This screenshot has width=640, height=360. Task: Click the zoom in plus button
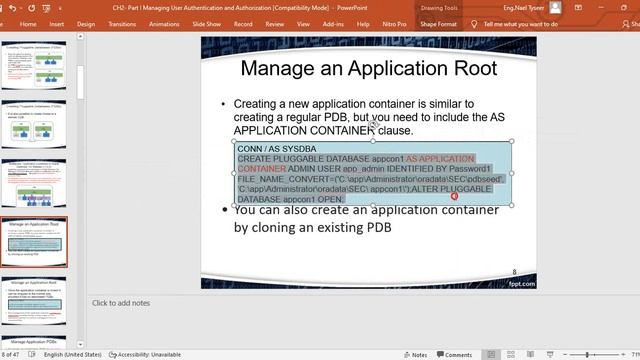(623, 354)
